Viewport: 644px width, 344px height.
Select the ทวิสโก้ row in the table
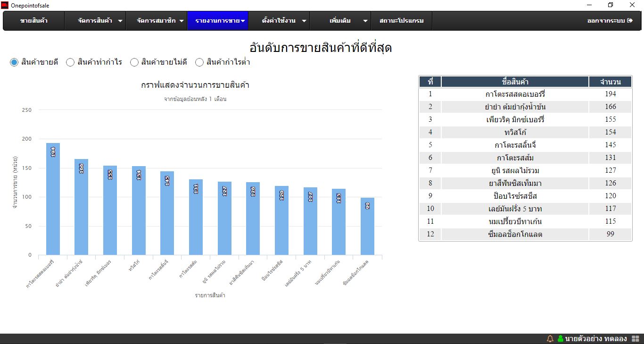(515, 132)
